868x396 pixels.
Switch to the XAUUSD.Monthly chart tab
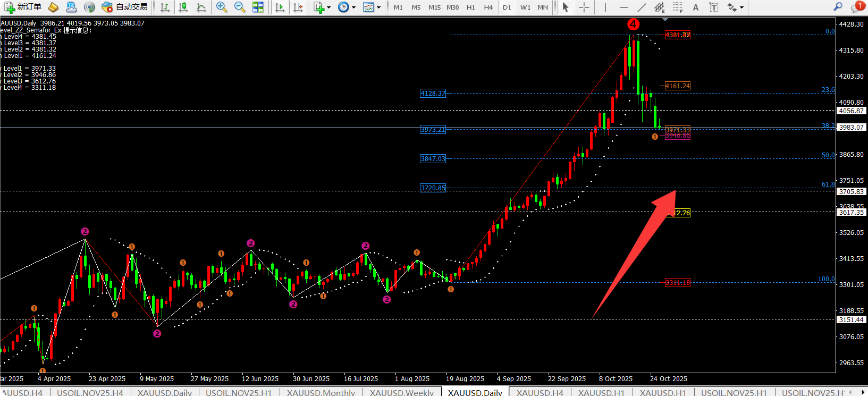[321, 392]
